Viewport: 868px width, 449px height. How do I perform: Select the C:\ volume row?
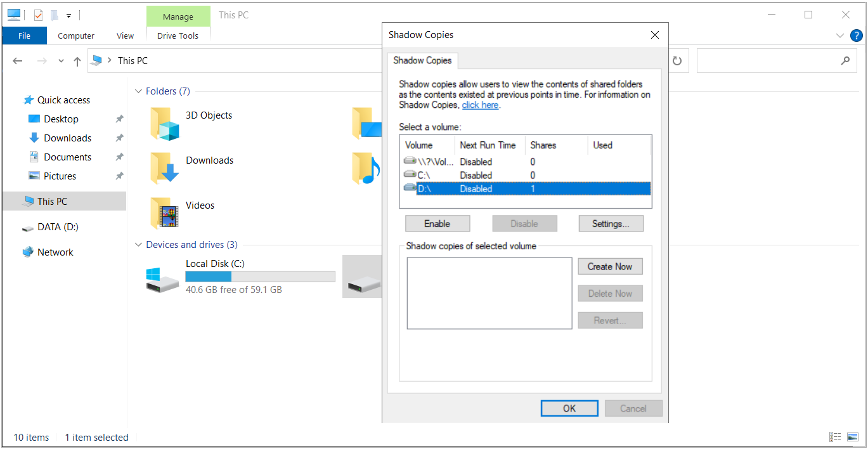click(525, 175)
